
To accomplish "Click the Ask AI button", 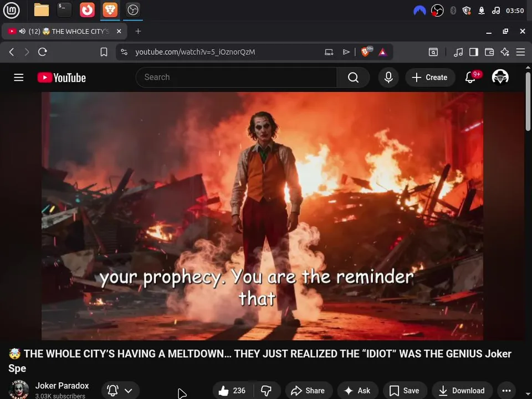I will coord(357,391).
